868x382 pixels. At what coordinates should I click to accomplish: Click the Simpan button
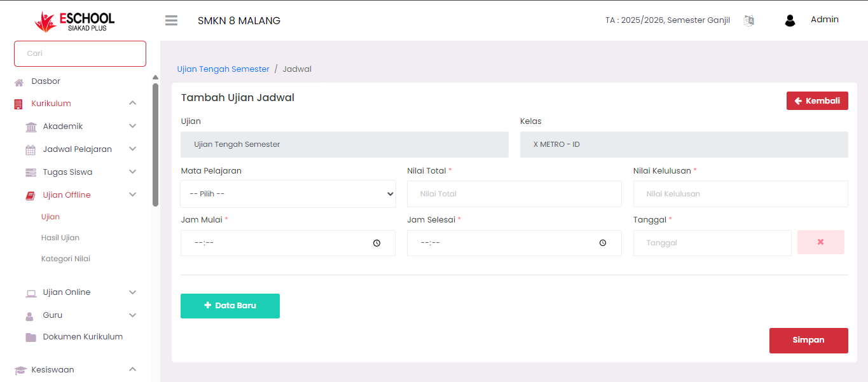coord(808,340)
